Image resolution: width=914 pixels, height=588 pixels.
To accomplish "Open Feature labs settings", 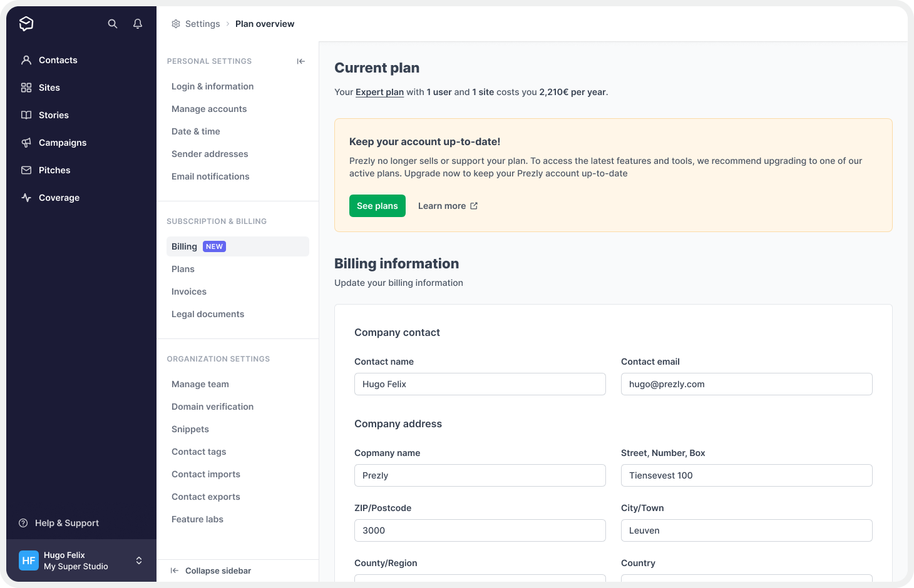I will click(197, 519).
